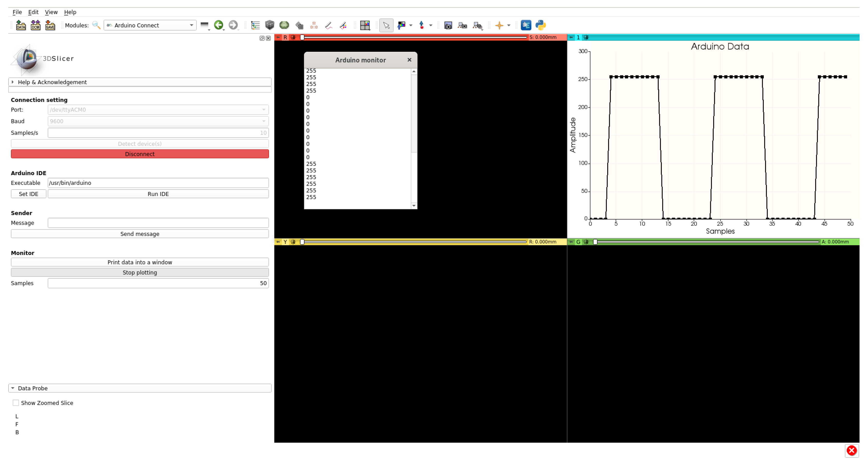868x473 pixels.
Task: Click the screenshot capture camera icon
Action: [448, 25]
